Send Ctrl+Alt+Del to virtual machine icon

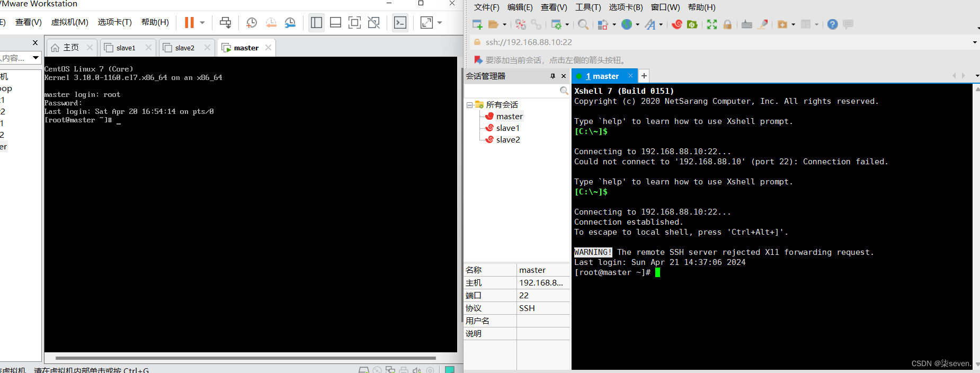point(225,22)
